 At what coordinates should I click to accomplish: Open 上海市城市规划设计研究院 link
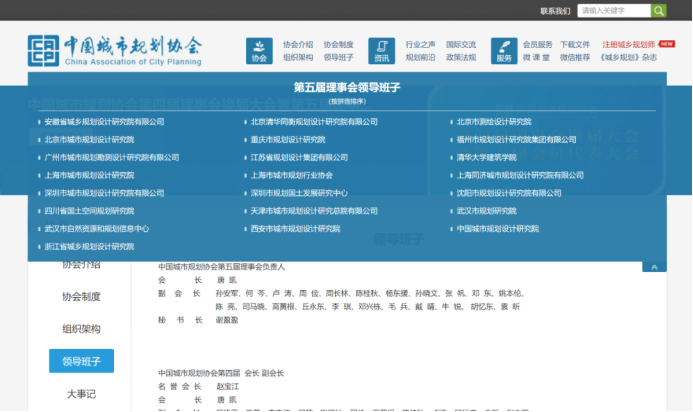point(89,175)
